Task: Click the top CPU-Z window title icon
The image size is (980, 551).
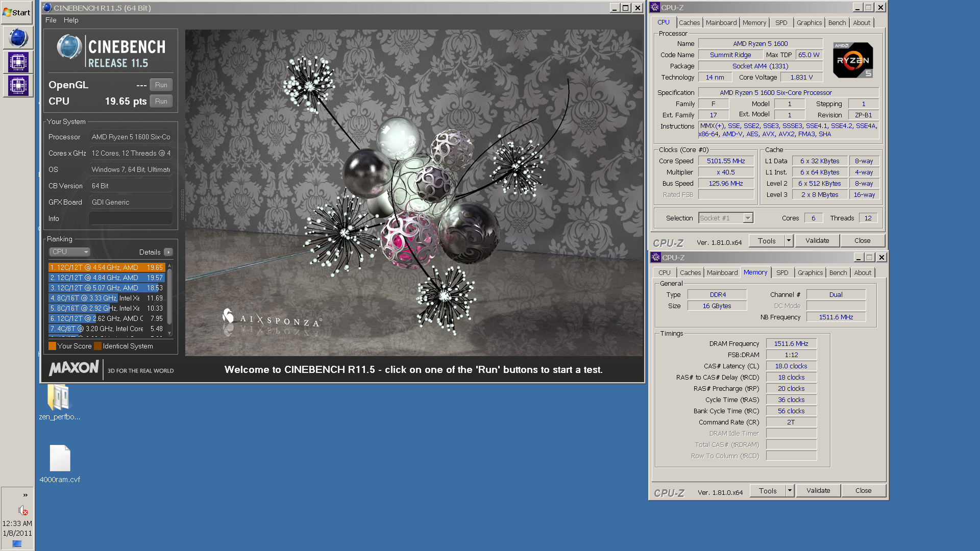Action: 655,8
